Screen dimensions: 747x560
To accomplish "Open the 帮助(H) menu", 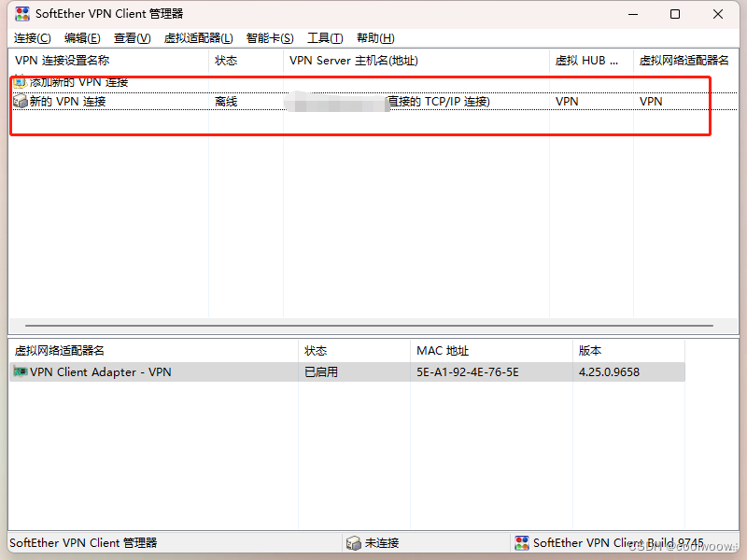I will pyautogui.click(x=375, y=38).
